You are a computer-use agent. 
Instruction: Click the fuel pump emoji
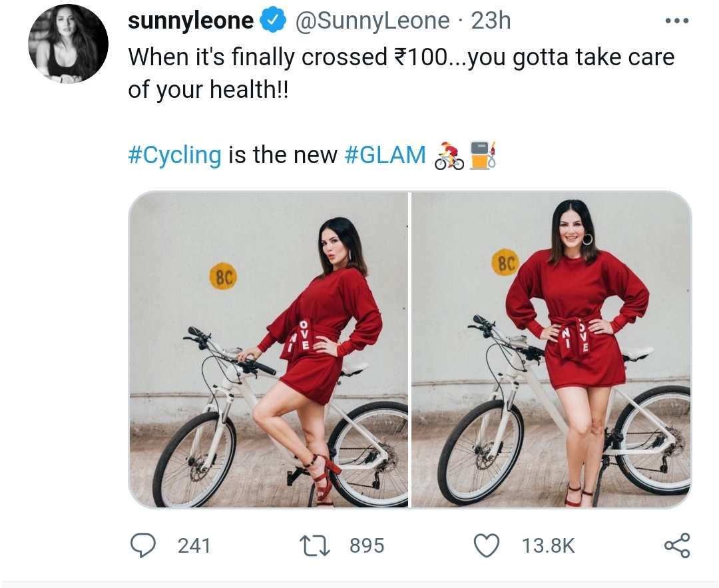(x=483, y=155)
